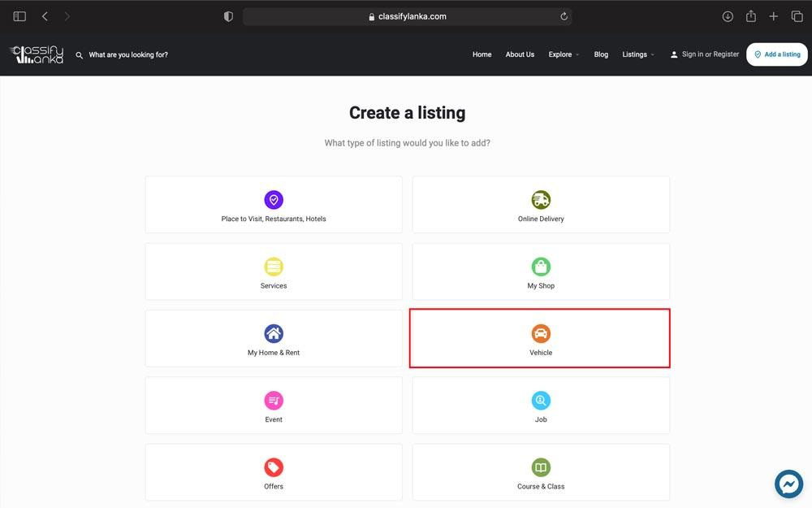Choose the Online Delivery truck icon
This screenshot has height=508, width=812.
(541, 200)
